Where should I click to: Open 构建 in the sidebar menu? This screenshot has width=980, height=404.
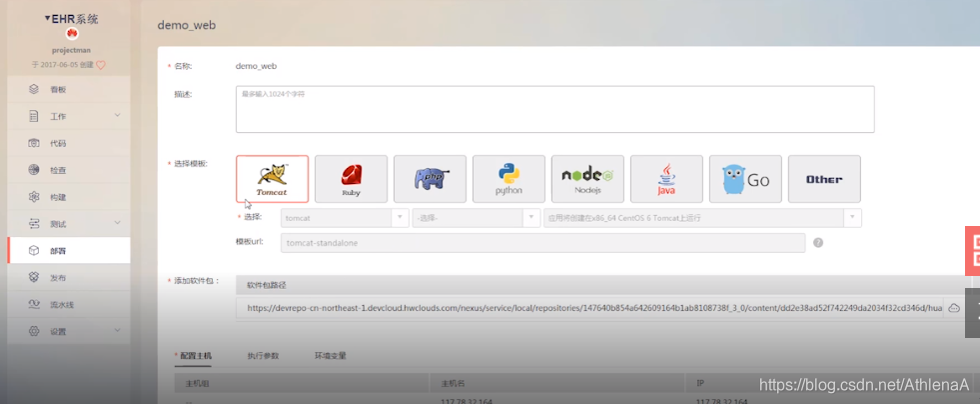coord(69,197)
